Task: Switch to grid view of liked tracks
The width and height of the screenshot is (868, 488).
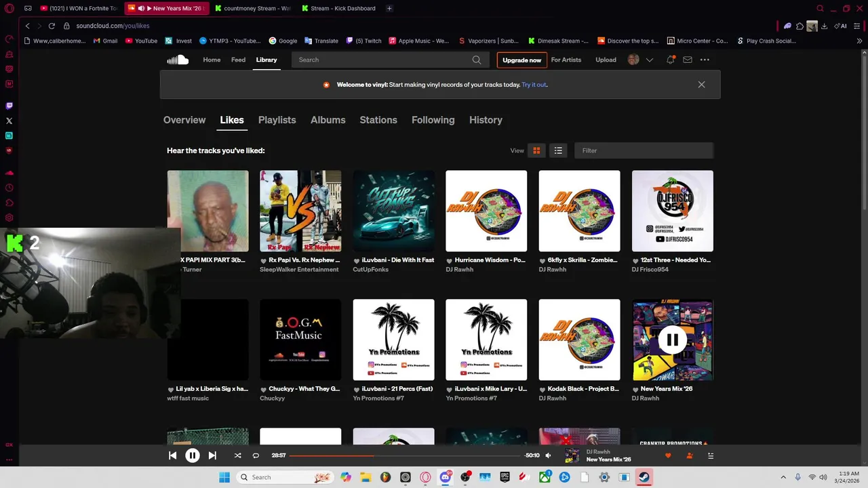Action: (x=536, y=150)
